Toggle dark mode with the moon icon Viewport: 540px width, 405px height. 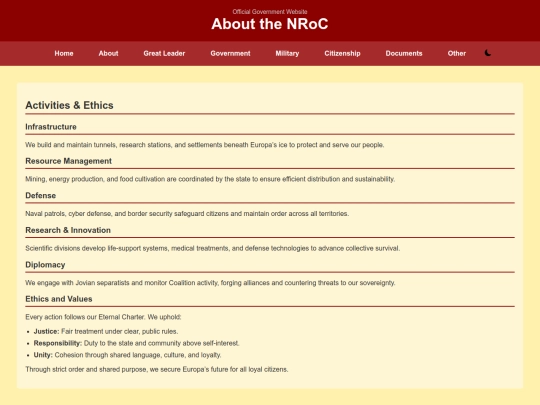(488, 53)
